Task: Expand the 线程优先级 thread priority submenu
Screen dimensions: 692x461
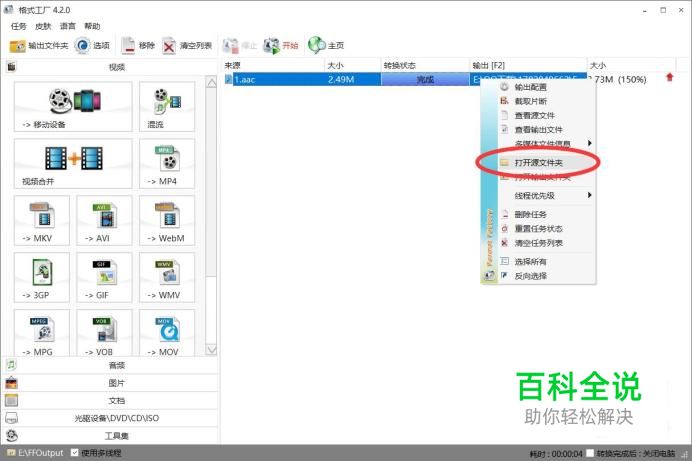Action: pos(547,195)
